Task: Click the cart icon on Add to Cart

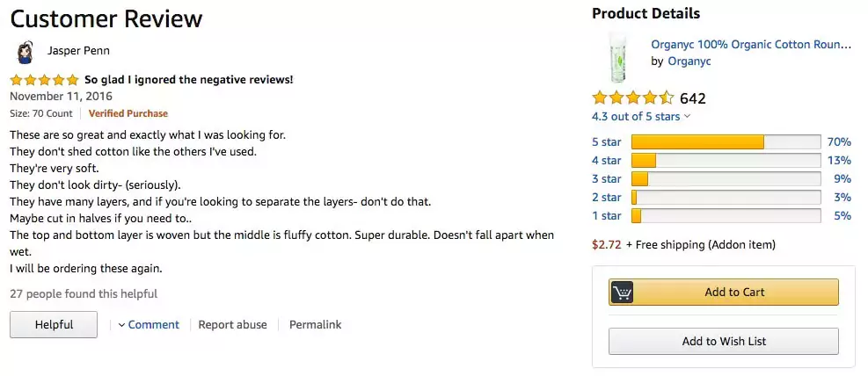Action: click(x=623, y=293)
